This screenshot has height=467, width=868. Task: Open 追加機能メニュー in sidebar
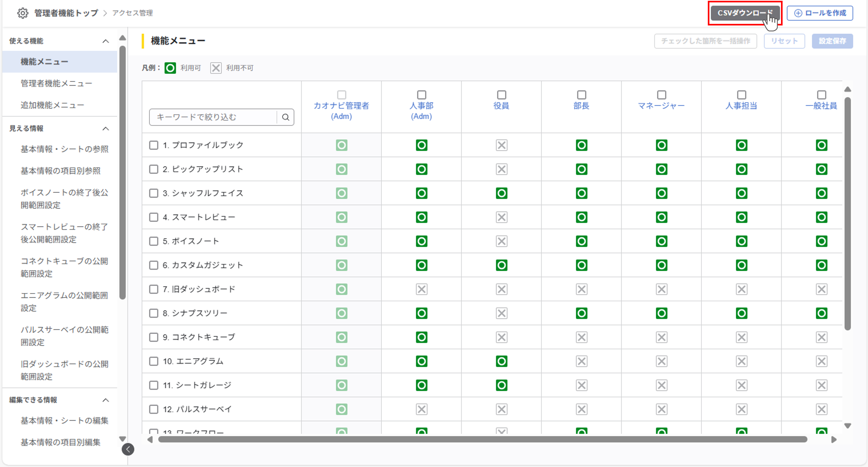52,105
